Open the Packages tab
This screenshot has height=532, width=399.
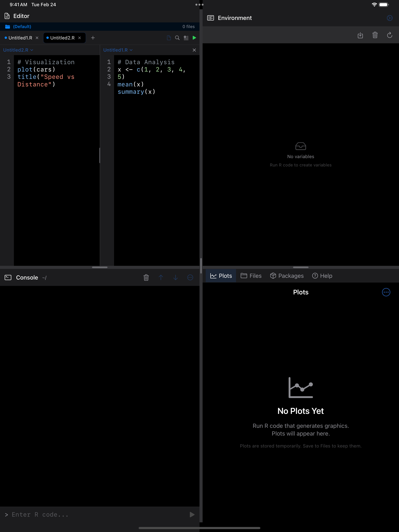click(x=287, y=276)
